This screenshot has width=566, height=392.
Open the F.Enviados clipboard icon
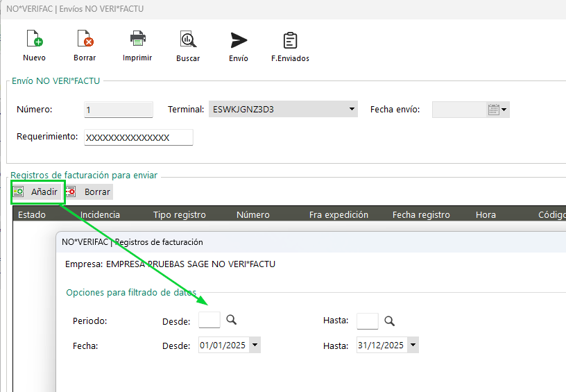290,40
